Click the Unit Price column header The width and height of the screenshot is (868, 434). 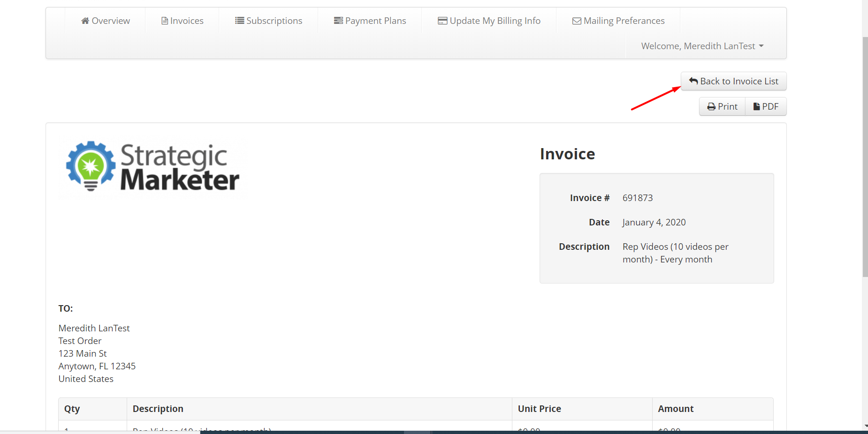pos(539,409)
